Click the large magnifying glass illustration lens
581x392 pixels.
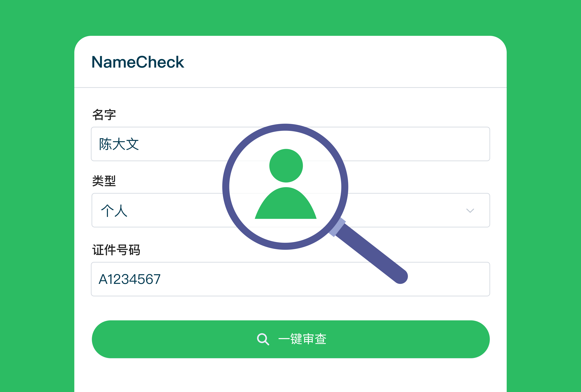(x=285, y=187)
